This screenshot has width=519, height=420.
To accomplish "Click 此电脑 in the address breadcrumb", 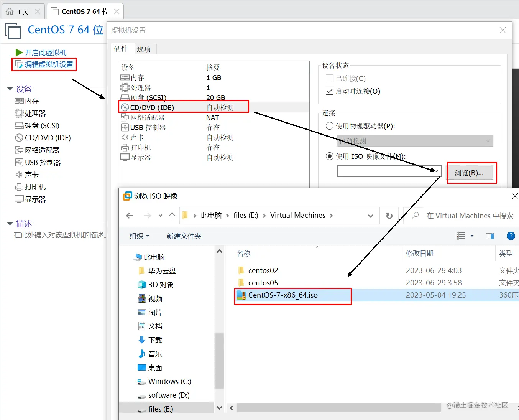I will (x=211, y=215).
